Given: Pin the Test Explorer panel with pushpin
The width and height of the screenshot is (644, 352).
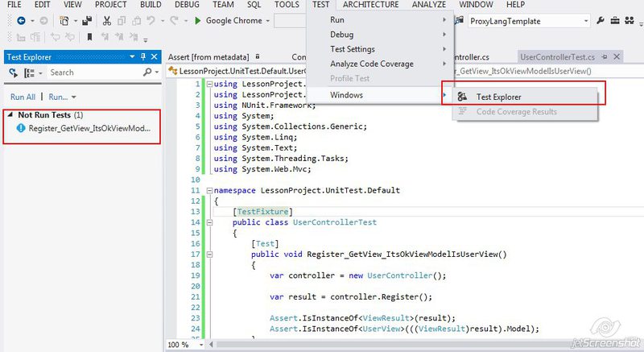Looking at the screenshot, I should (x=143, y=56).
